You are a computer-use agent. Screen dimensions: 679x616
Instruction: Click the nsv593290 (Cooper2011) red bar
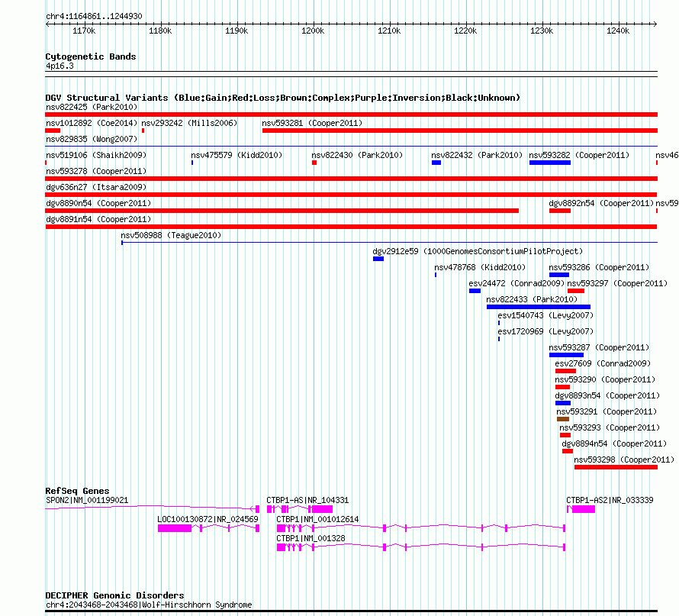pyautogui.click(x=562, y=387)
